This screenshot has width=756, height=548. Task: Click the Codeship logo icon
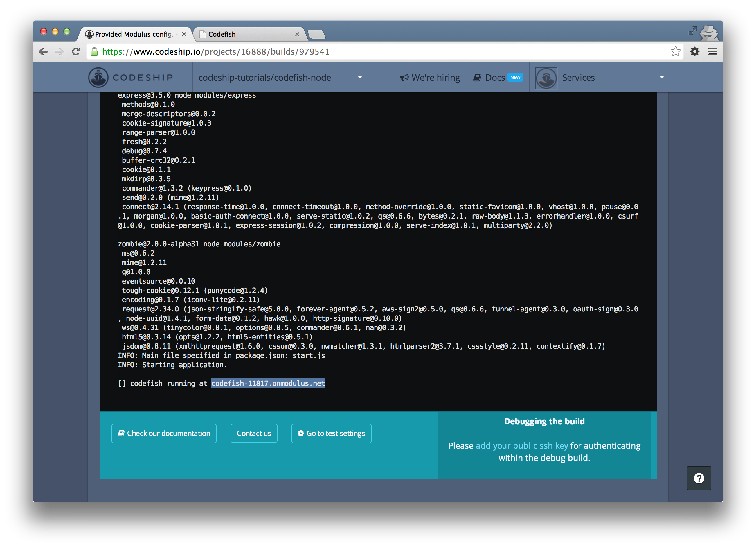[98, 77]
